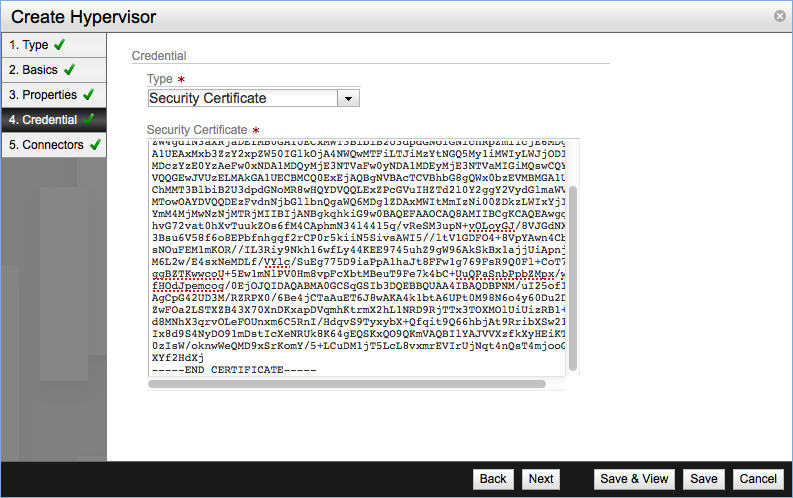The height and width of the screenshot is (498, 793).
Task: Close the Create Hypervisor dialog
Action: pos(779,16)
